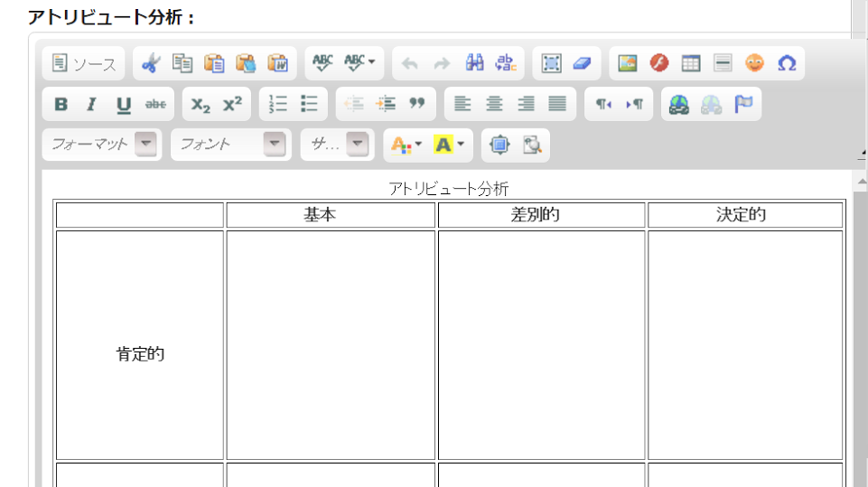Toggle Italic formatting
Screen dimensions: 868x487
pos(91,104)
